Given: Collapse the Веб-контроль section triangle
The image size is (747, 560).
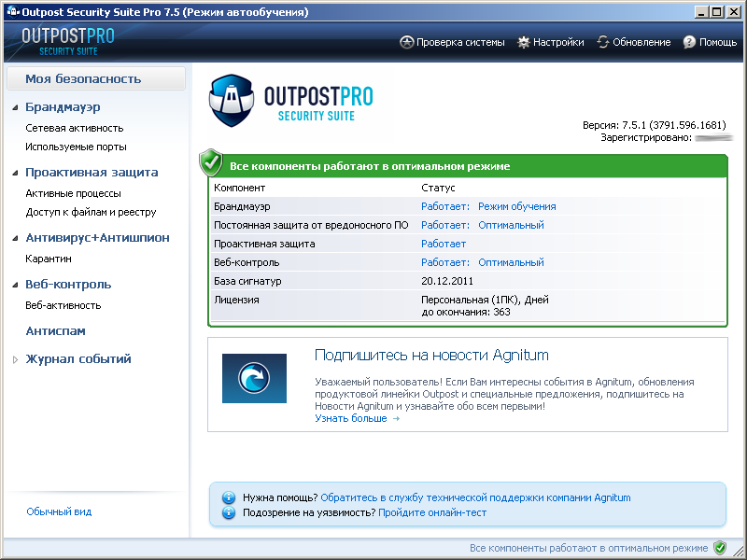Looking at the screenshot, I should pos(16,285).
